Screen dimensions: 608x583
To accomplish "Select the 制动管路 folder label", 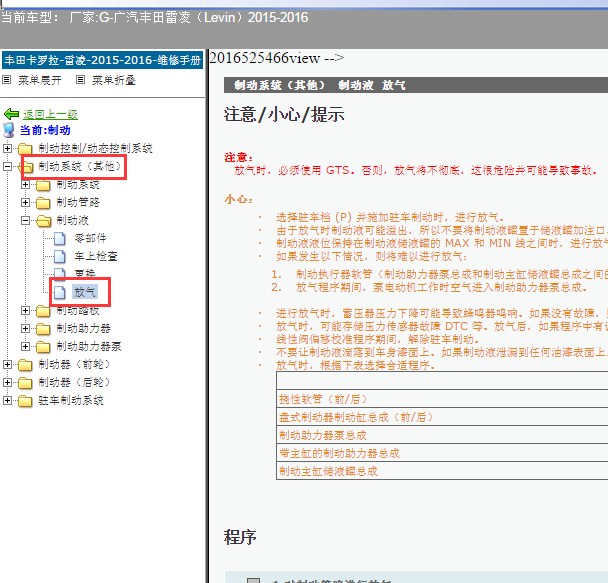I will 78,202.
